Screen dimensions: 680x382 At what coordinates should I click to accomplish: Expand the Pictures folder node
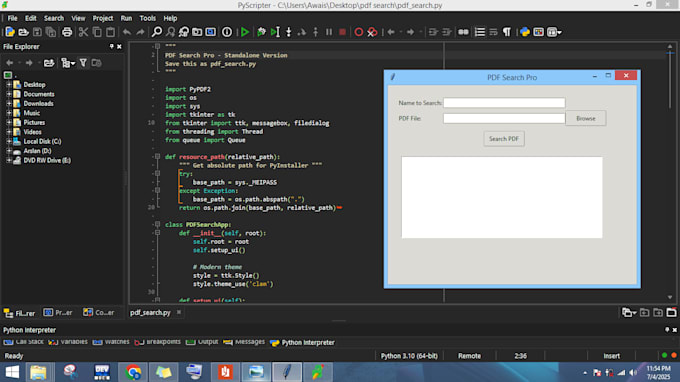[9, 123]
